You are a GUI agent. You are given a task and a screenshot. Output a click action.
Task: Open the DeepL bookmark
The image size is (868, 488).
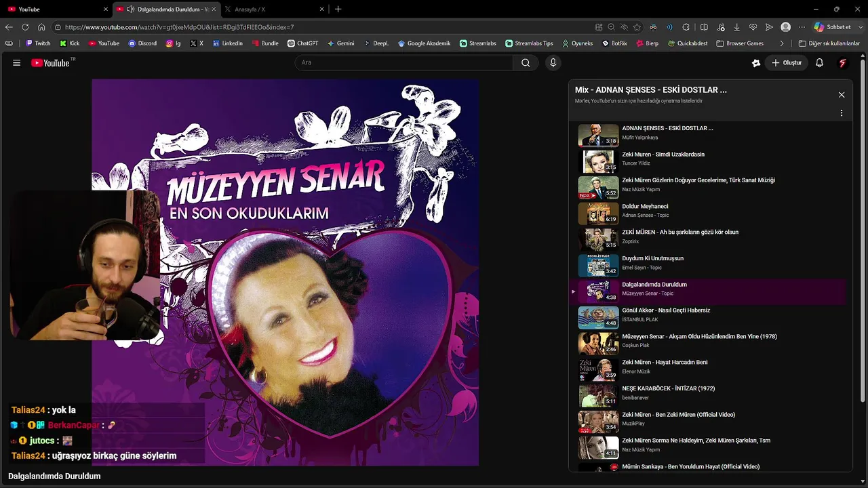[x=376, y=43]
